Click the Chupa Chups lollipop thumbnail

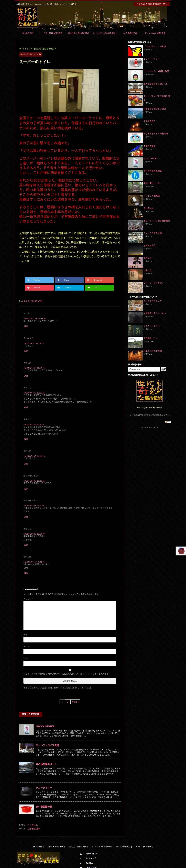tap(135, 101)
